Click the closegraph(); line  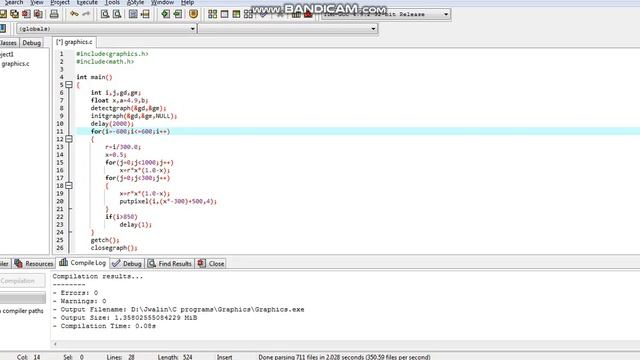tap(114, 248)
